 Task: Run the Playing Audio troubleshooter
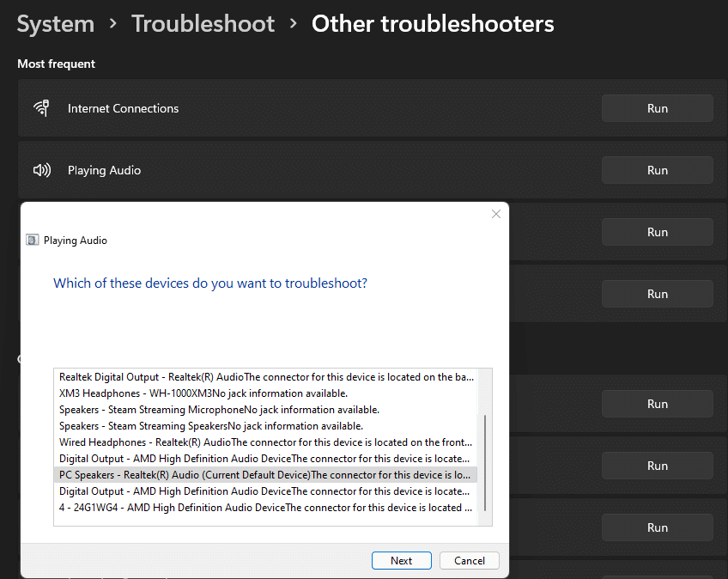(x=657, y=170)
